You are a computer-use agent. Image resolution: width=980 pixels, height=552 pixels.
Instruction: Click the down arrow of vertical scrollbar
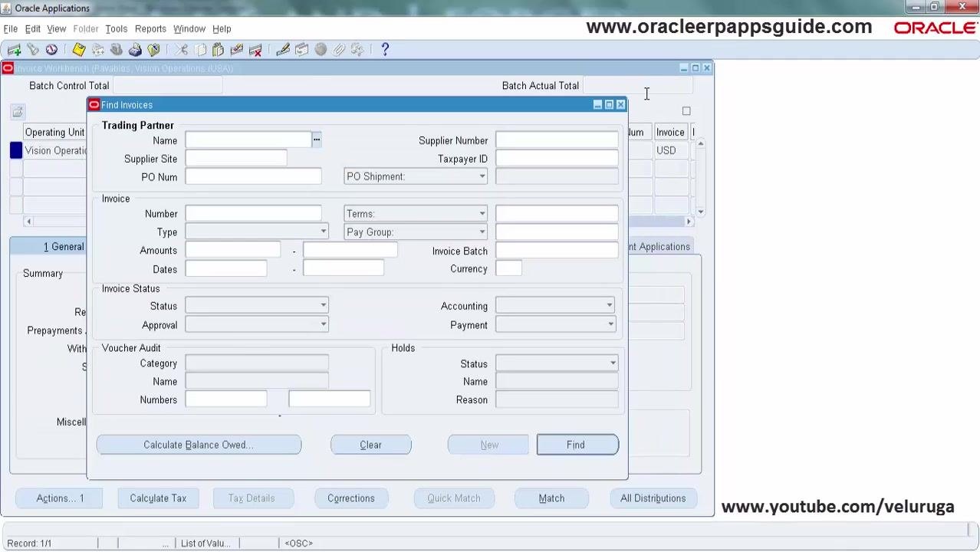click(x=700, y=212)
